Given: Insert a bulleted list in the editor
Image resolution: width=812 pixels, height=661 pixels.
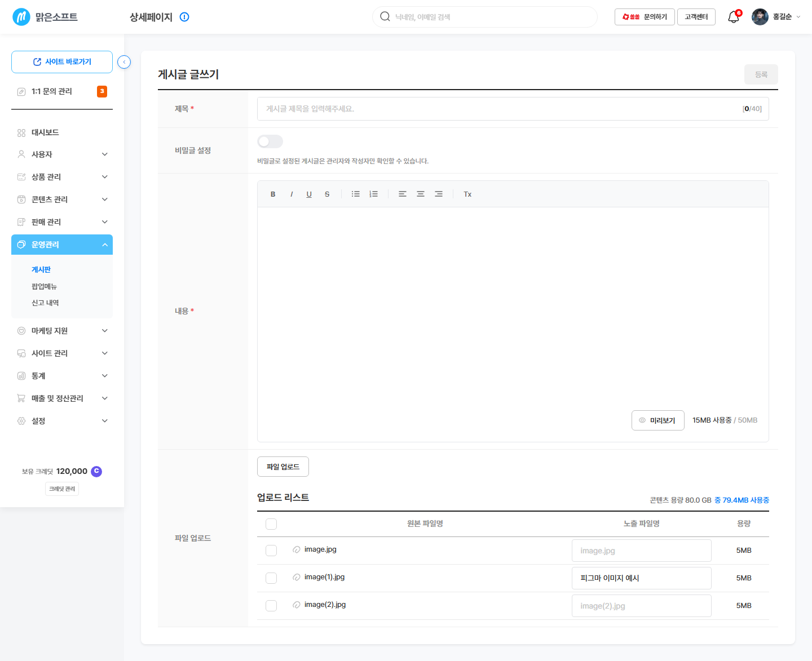Looking at the screenshot, I should point(355,194).
